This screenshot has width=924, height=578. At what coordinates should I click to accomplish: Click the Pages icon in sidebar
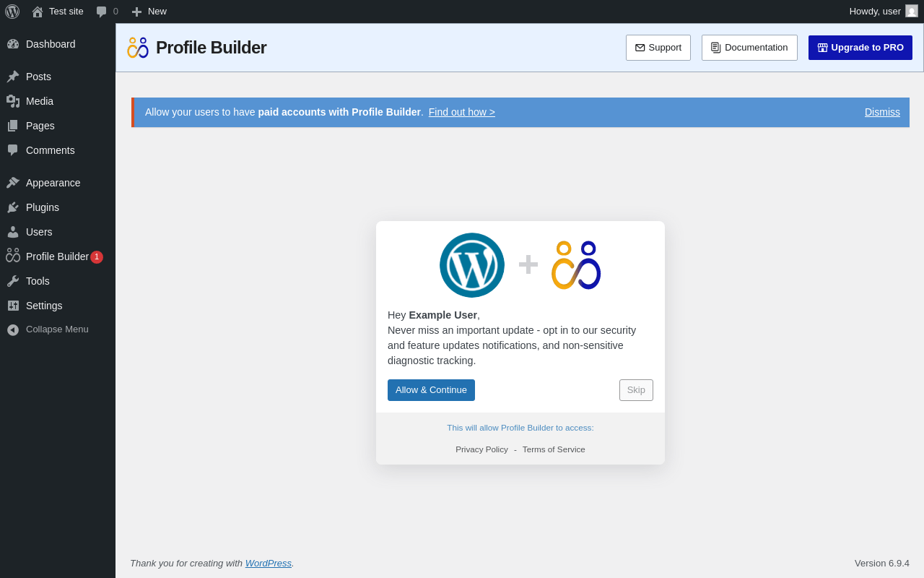point(13,126)
